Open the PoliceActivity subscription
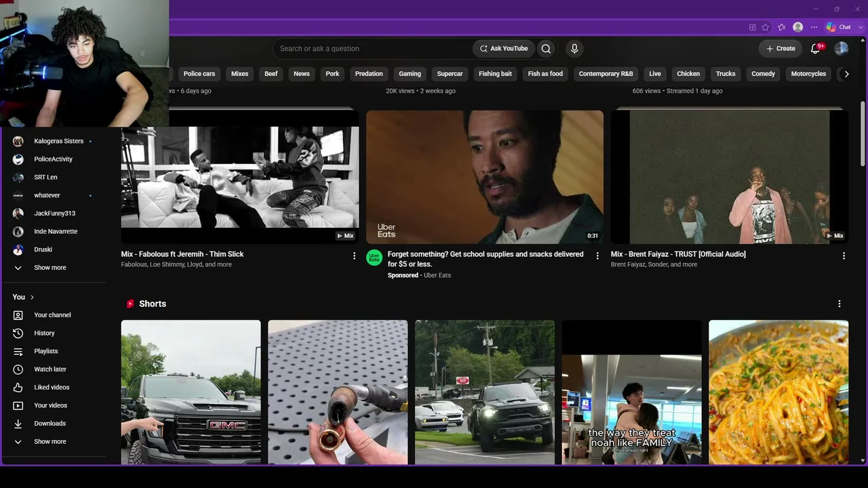The width and height of the screenshot is (868, 488). [53, 159]
